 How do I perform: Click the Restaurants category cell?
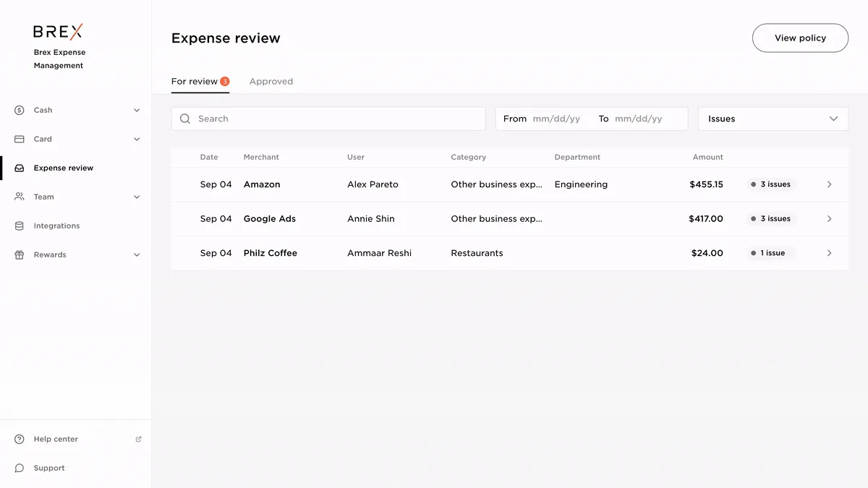[477, 253]
